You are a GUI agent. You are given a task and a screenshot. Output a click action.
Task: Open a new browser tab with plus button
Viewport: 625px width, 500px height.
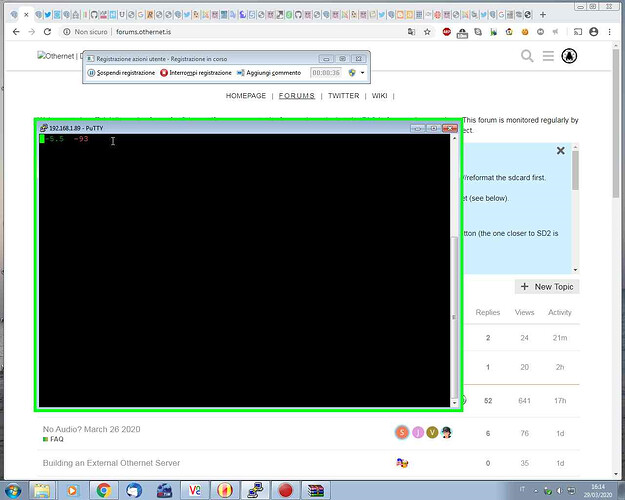(x=542, y=15)
